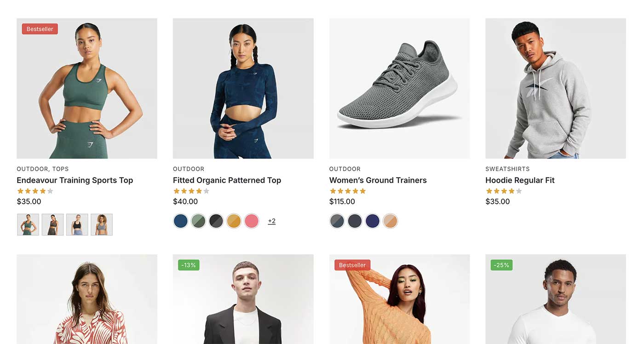
Task: Choose the yellow swatch for Patterned Top
Action: point(234,221)
